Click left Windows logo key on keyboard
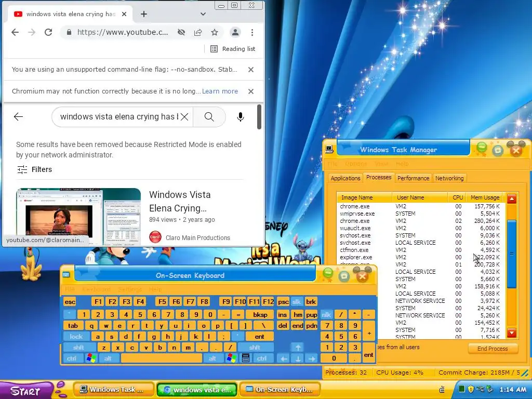This screenshot has width=532, height=399. tap(91, 358)
